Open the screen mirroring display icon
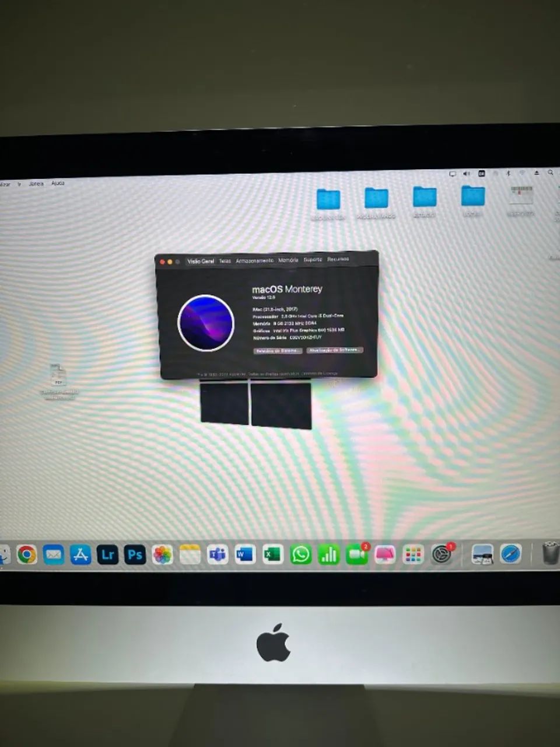Viewport: 560px width, 747px height. (x=452, y=173)
